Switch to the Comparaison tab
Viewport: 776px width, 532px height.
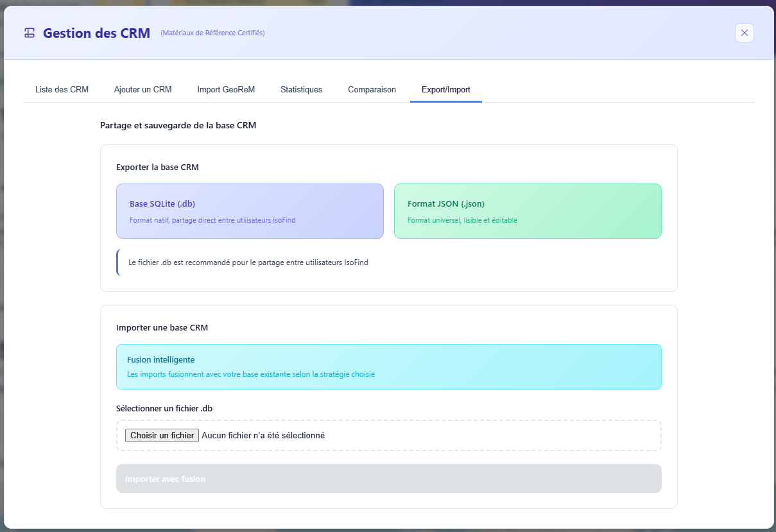(372, 89)
